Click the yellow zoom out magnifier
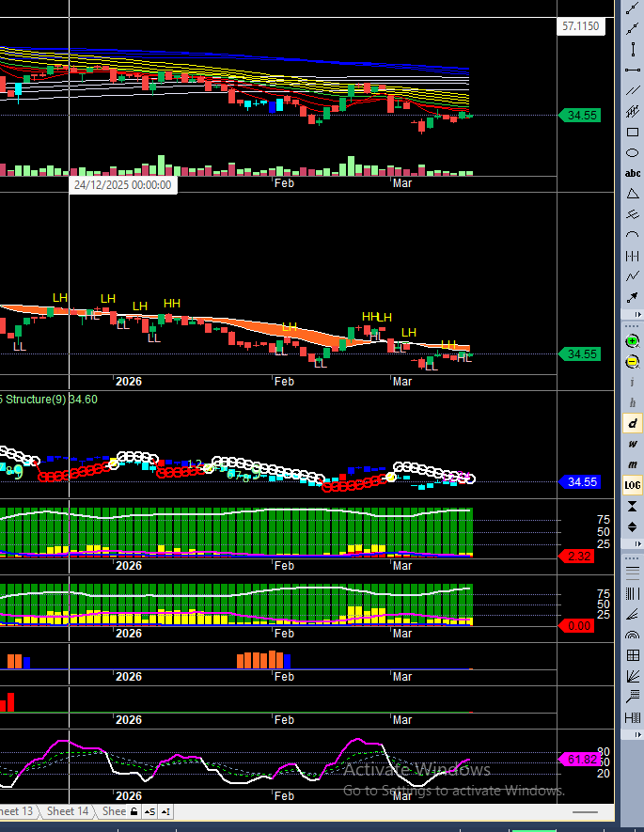This screenshot has height=832, width=644. coord(633,362)
